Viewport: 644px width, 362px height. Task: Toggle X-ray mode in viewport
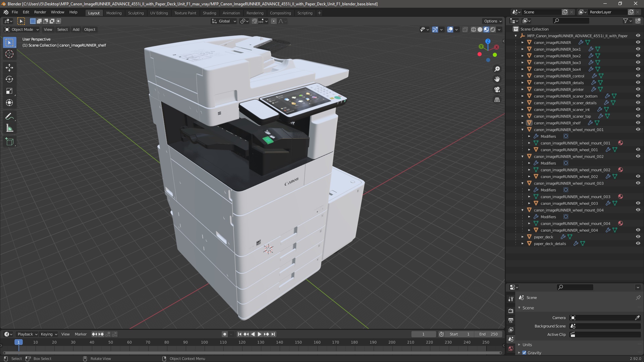pos(465,29)
